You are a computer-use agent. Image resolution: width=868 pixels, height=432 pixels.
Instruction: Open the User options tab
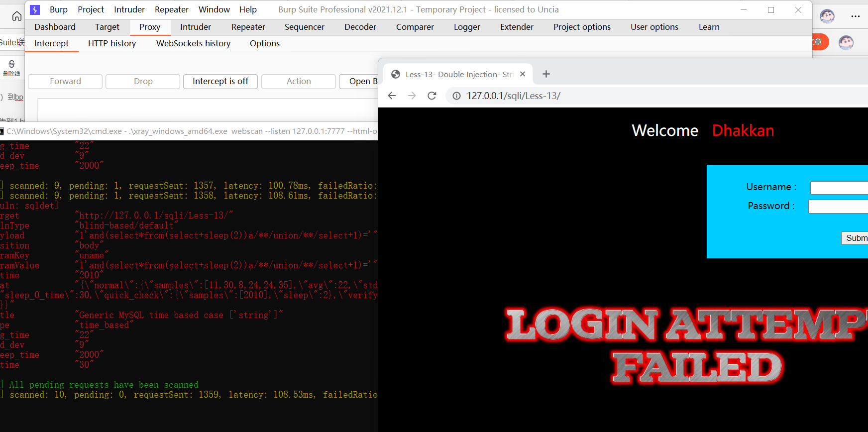pyautogui.click(x=654, y=27)
